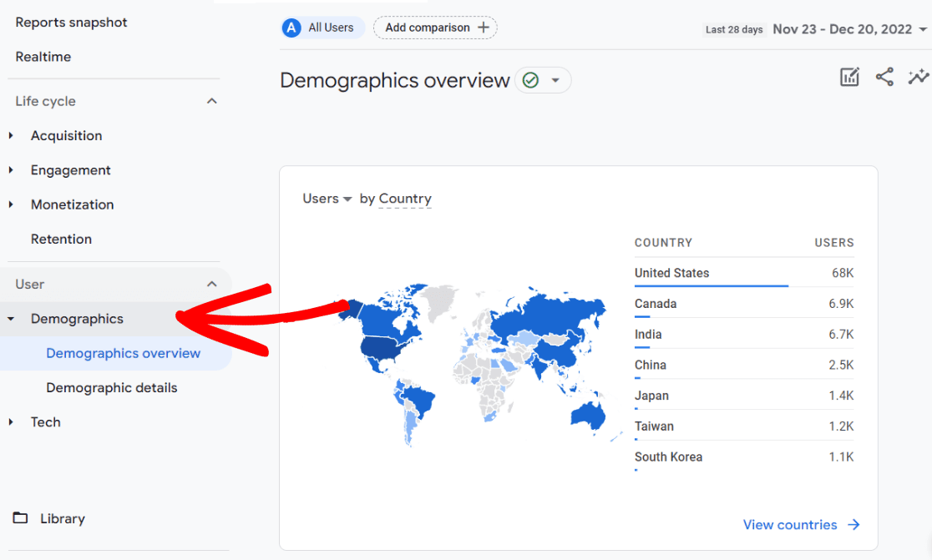Click the Share this report icon
The height and width of the screenshot is (560, 932).
point(884,76)
